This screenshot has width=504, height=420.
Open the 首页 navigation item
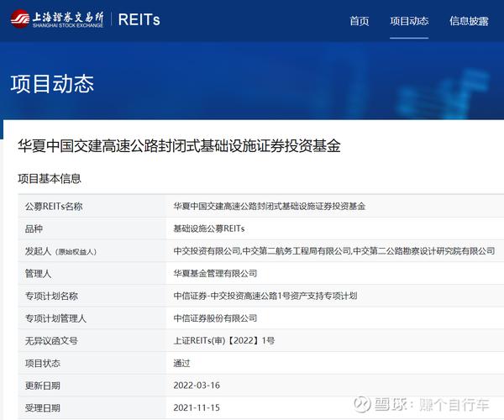pos(359,21)
